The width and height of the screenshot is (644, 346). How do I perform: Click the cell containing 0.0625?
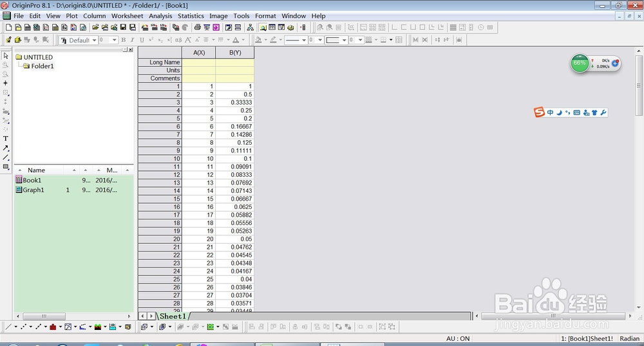pos(235,207)
